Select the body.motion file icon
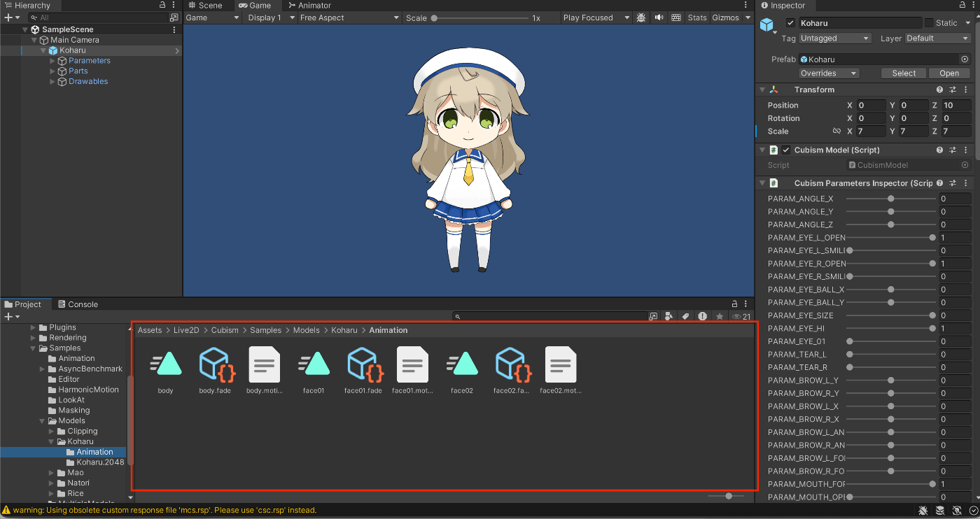 click(x=265, y=364)
